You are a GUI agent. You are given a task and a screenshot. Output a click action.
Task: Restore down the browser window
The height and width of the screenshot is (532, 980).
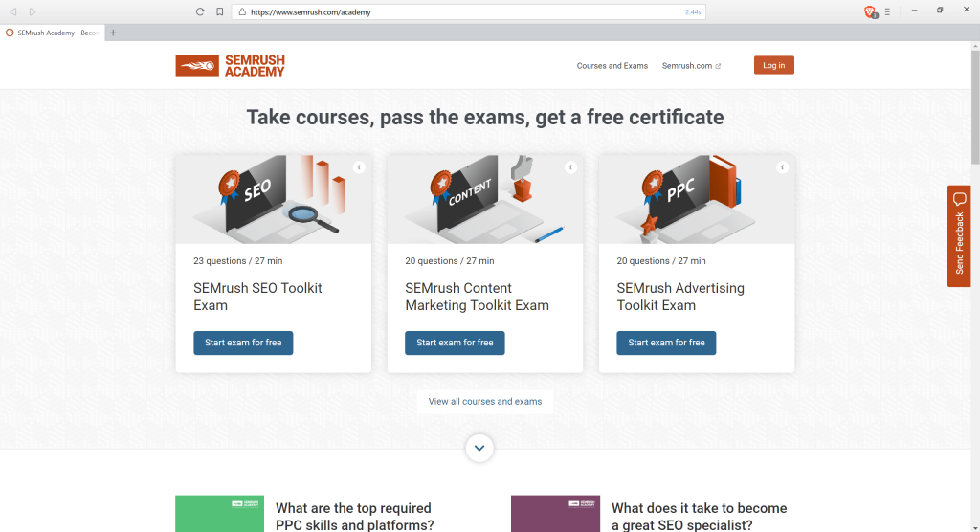tap(940, 10)
